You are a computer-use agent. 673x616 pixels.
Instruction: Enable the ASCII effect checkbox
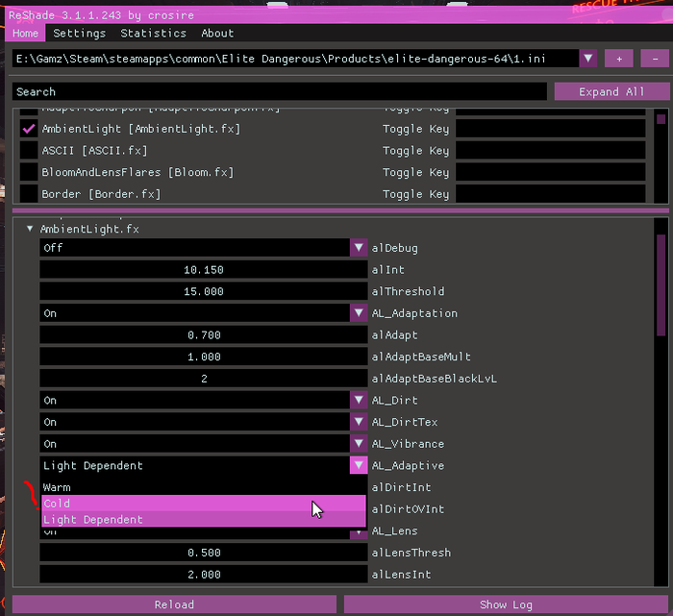[x=29, y=151]
